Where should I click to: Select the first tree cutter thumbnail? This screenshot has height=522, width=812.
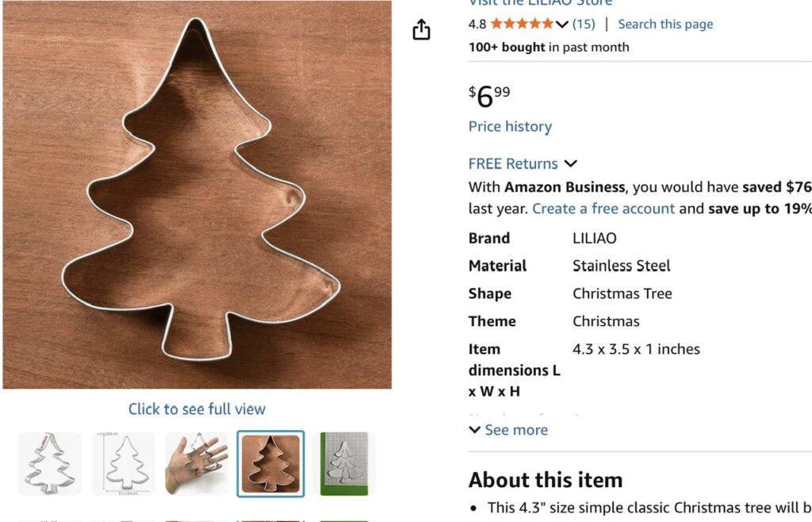pyautogui.click(x=49, y=464)
